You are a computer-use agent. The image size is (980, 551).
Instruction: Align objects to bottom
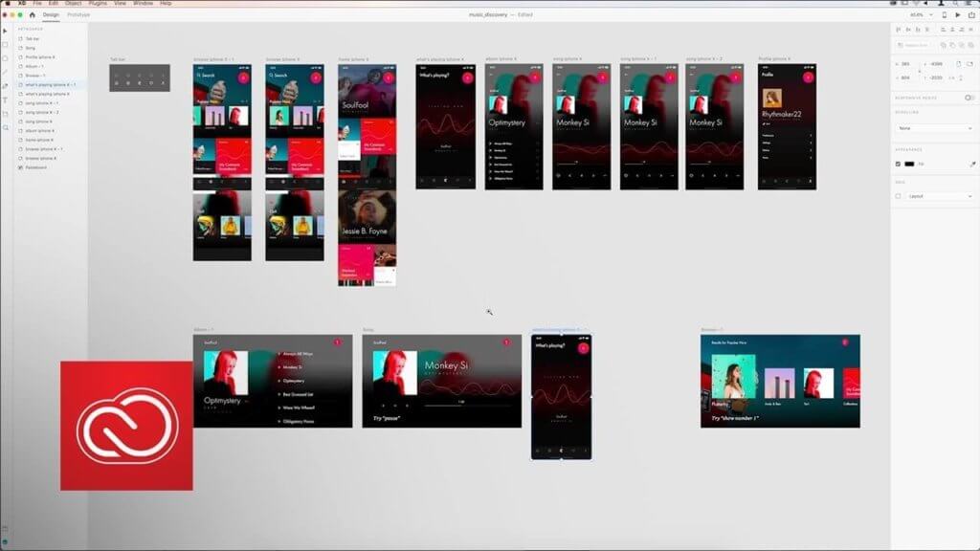(x=918, y=29)
